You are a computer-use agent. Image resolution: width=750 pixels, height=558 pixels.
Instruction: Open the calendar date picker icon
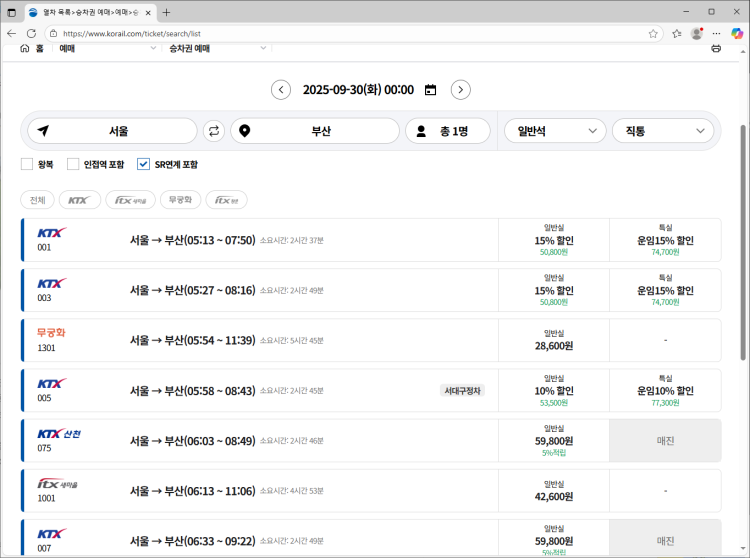click(430, 90)
